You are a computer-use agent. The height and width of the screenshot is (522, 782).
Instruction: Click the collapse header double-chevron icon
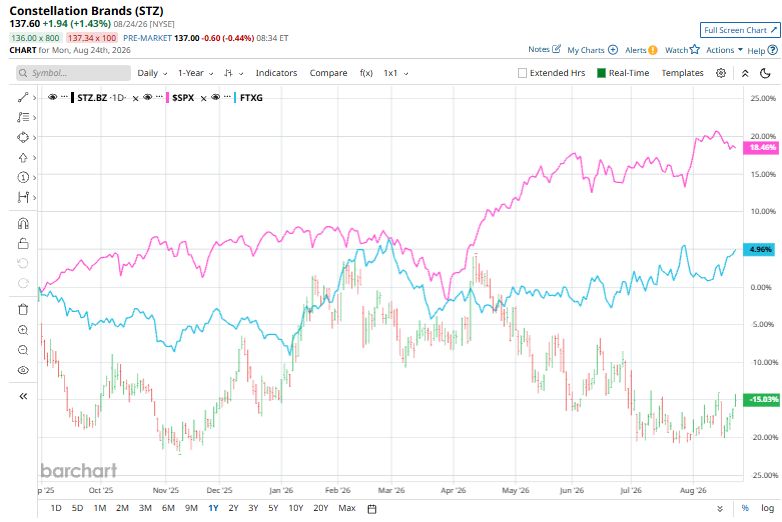[x=745, y=73]
